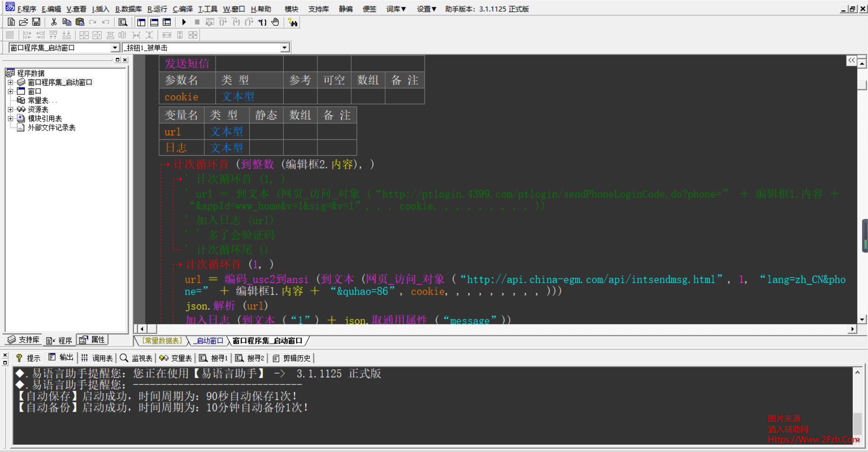Open an existing file via folder icon
The width and height of the screenshot is (868, 452).
tap(24, 22)
